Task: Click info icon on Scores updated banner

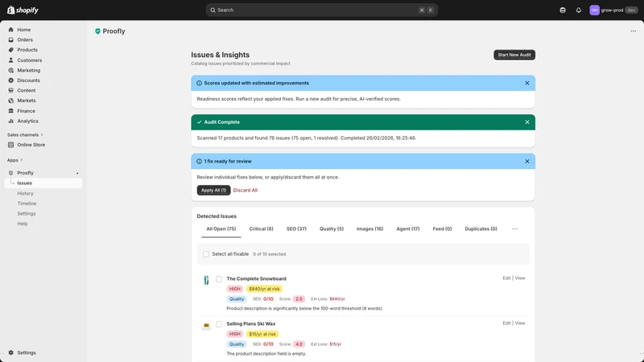Action: [199, 83]
